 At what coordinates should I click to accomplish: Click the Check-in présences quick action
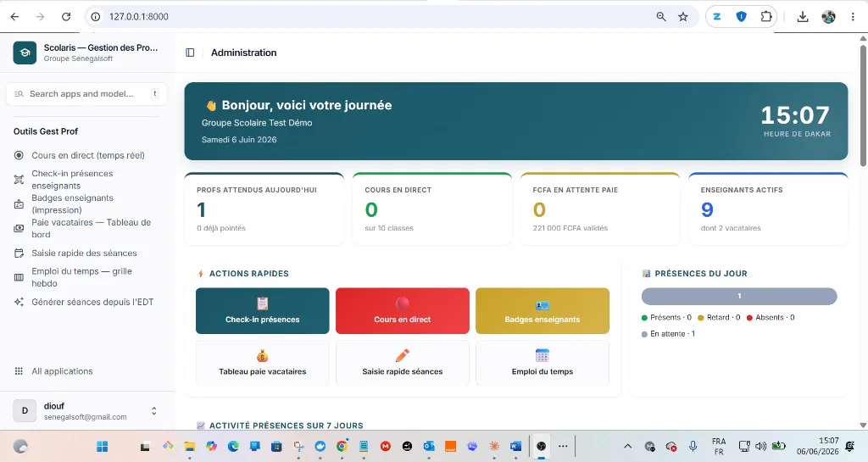coord(263,310)
